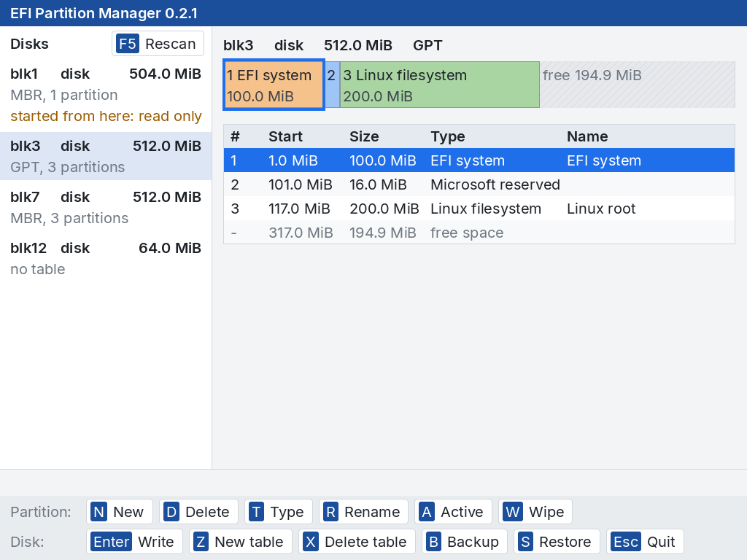Click the 'GPT, 3 partitions' text under blk3
The width and height of the screenshot is (747, 560).
point(67,167)
